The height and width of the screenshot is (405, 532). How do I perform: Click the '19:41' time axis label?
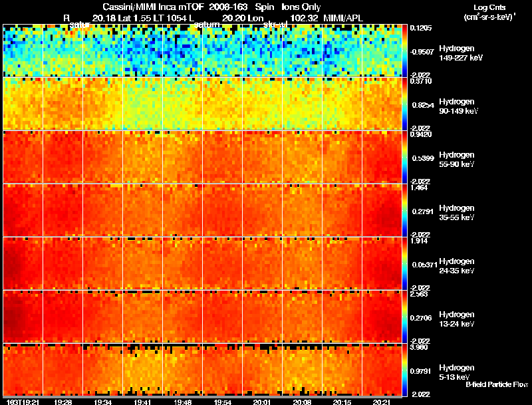point(142,402)
